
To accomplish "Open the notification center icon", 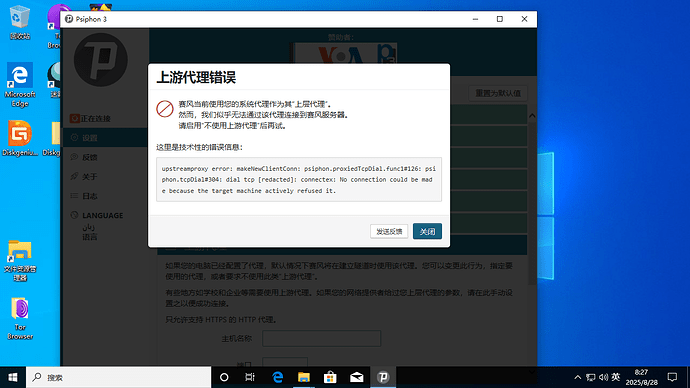I will [672, 377].
